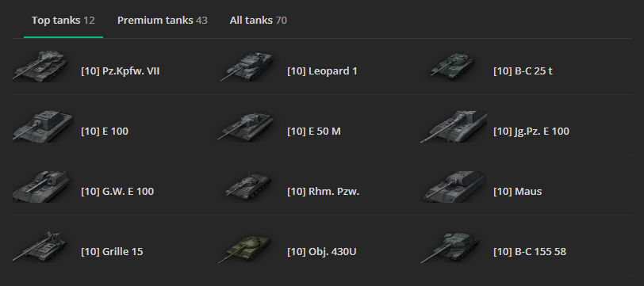Select the Top tanks tab

tap(63, 20)
